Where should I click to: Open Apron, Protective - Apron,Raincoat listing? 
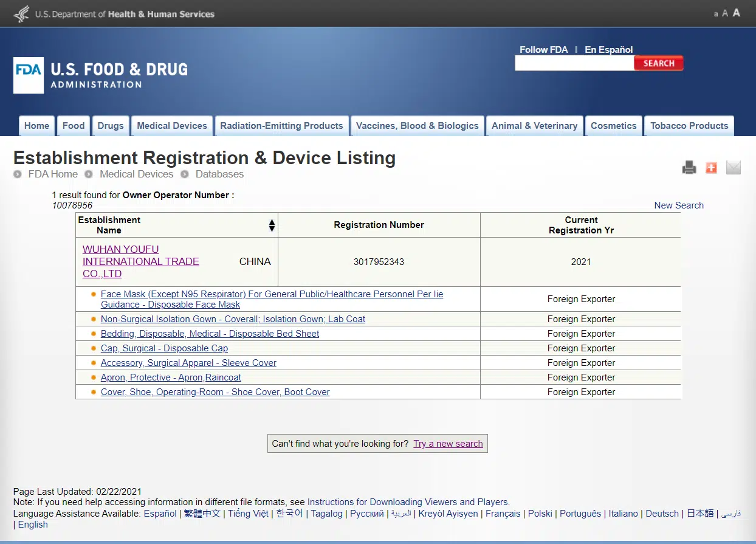[171, 377]
